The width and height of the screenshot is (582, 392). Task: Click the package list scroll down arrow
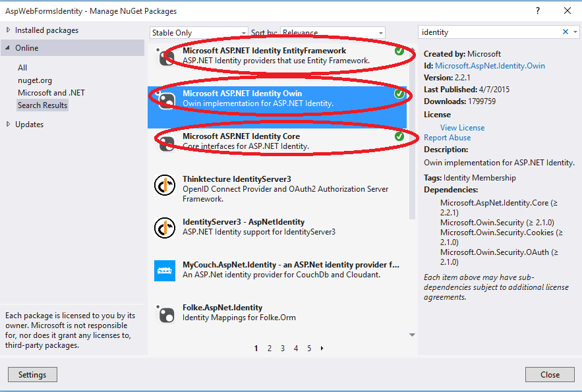[412, 335]
